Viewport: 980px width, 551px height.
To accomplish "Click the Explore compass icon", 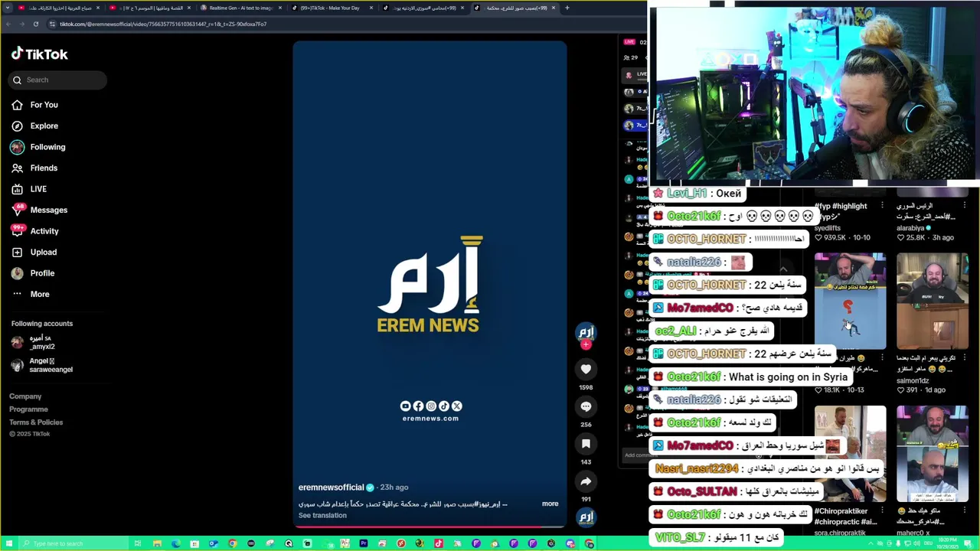I will [x=17, y=126].
